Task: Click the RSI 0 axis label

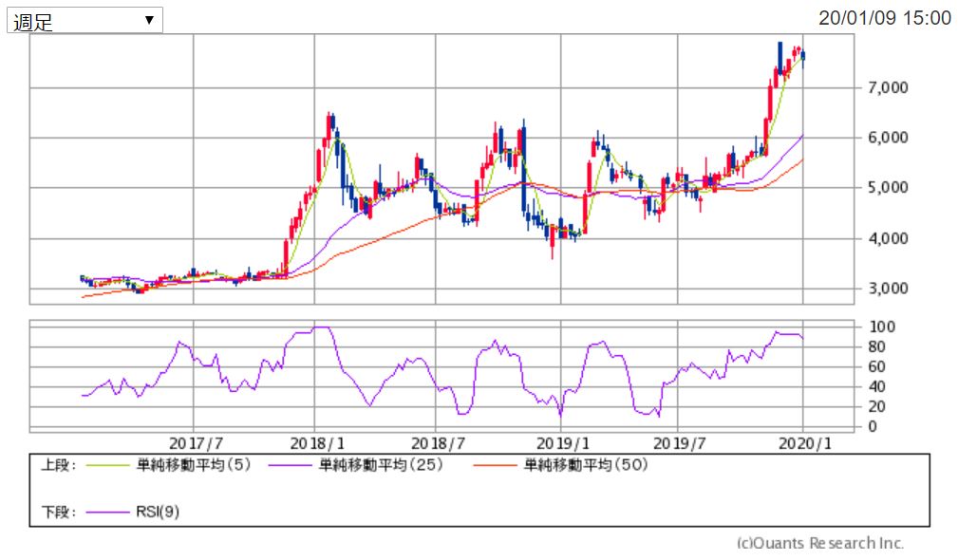Action: coord(873,427)
